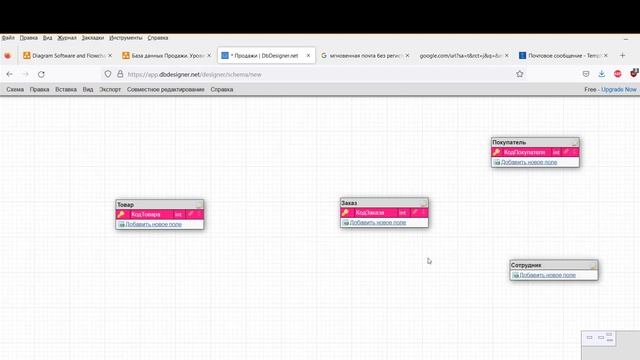This screenshot has height=360, width=640.
Task: Delete the КодТовара field with the trash icon
Action: point(199,214)
